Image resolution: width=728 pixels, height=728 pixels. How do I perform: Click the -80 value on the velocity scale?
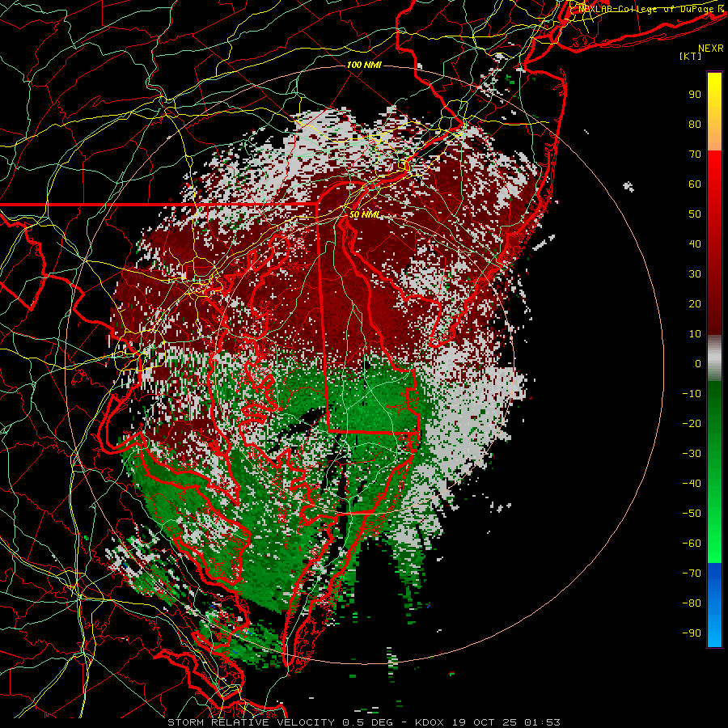692,603
